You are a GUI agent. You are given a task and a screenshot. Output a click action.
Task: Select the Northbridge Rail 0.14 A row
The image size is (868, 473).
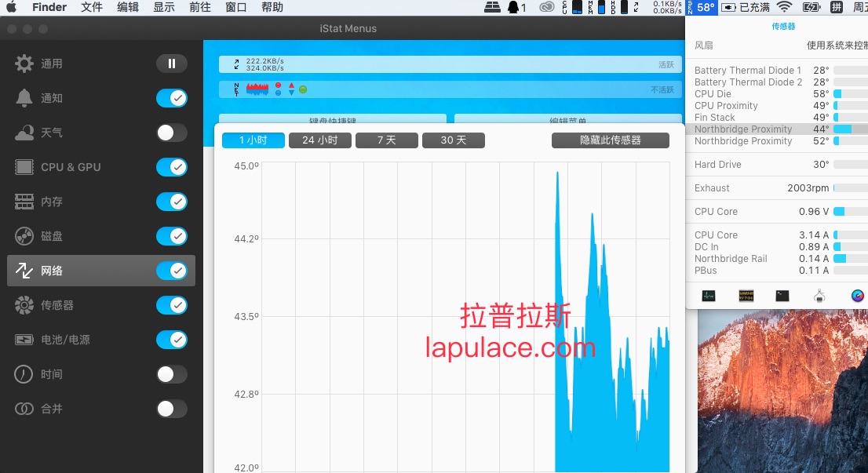coord(777,258)
